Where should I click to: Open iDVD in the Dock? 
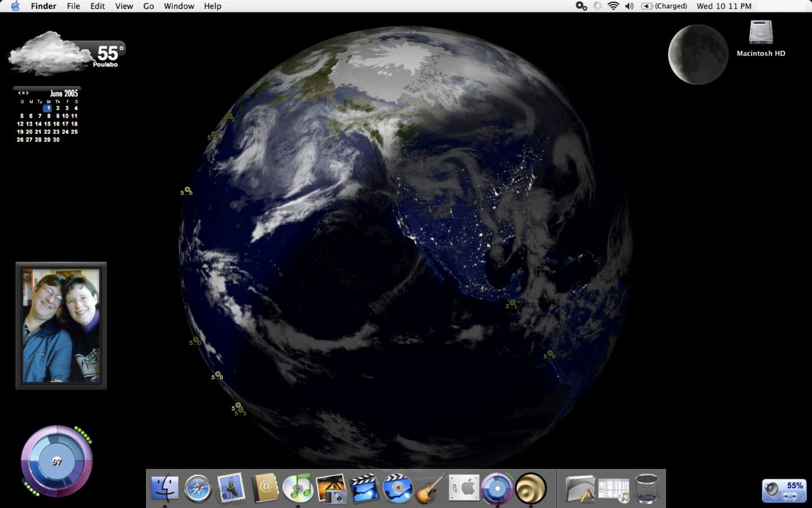[398, 488]
